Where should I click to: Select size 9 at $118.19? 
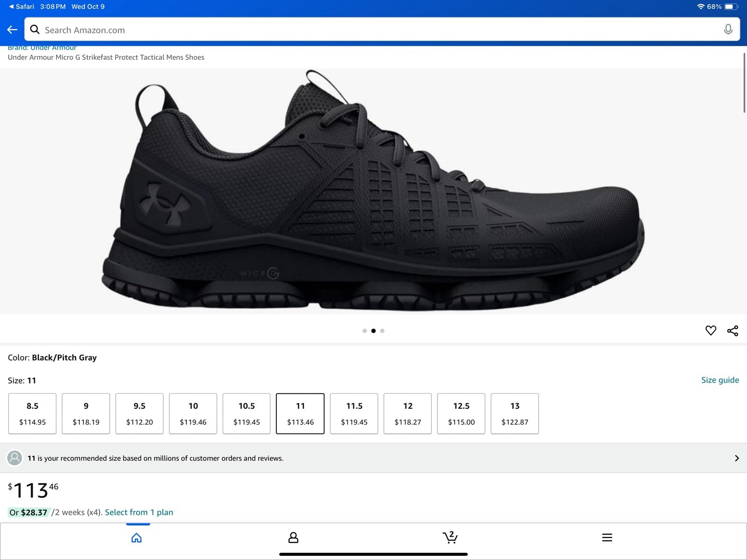click(86, 413)
